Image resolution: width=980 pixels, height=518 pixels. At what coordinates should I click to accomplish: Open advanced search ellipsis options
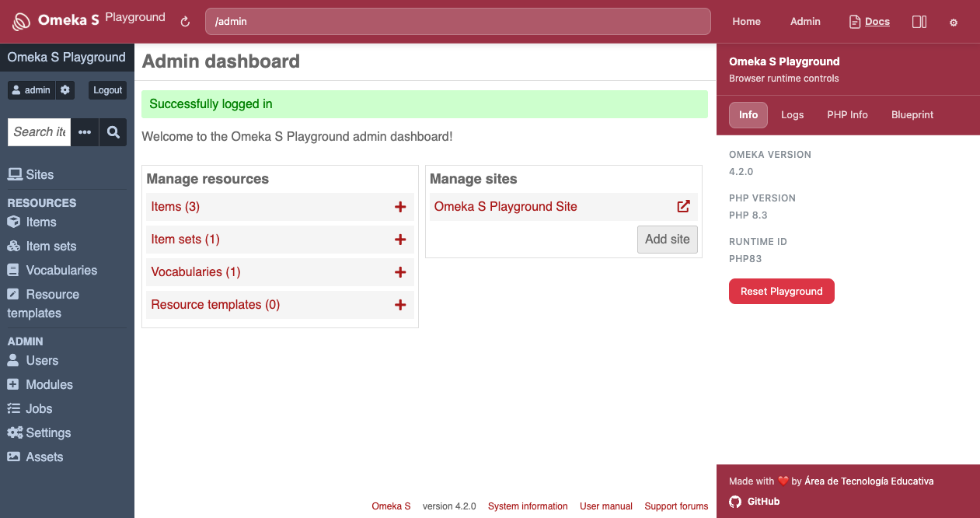pos(85,132)
